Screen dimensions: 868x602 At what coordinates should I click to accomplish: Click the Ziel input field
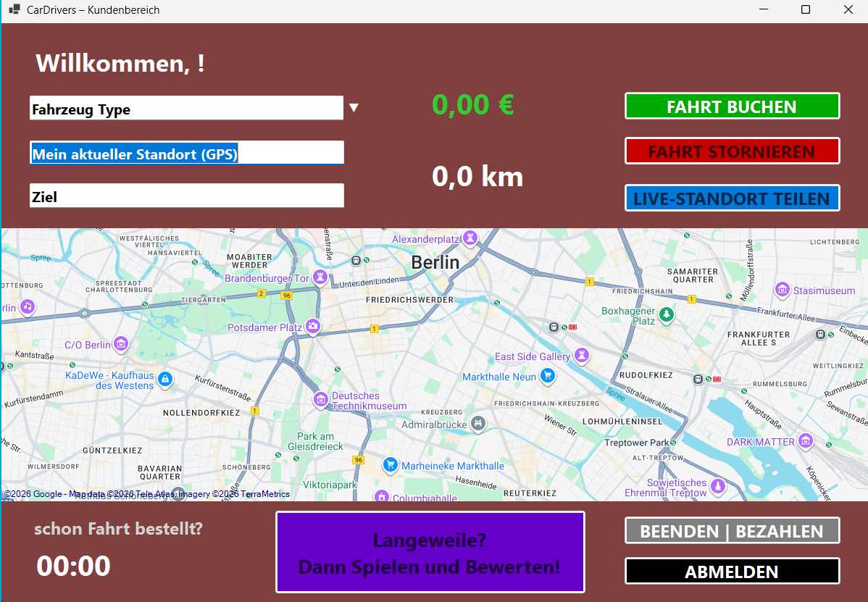(186, 196)
